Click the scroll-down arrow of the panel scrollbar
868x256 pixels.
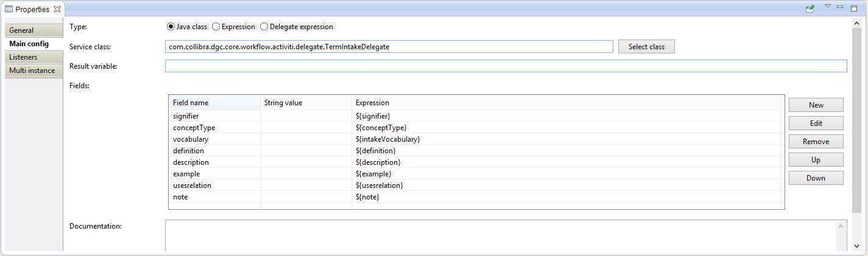[857, 246]
